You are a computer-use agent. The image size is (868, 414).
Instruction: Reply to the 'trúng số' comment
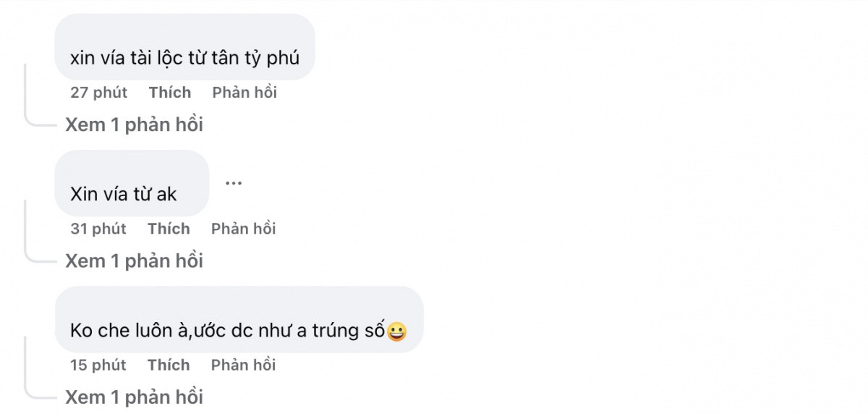coord(244,365)
